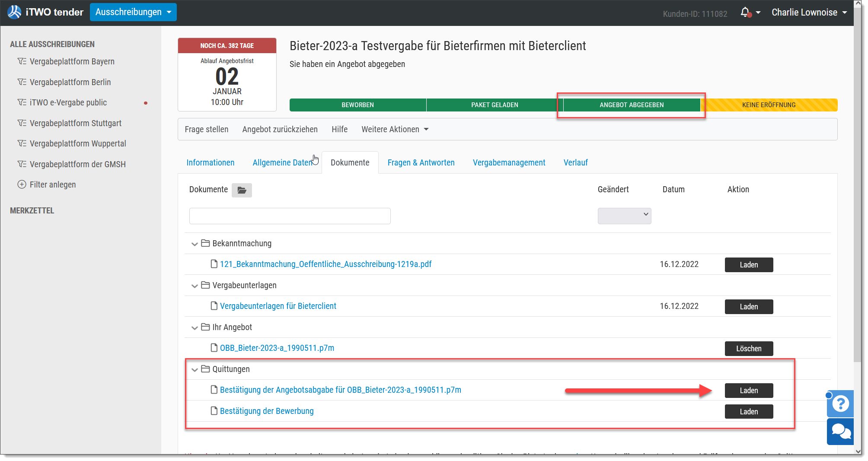Collapse the Bekanntmachung folder

[x=195, y=244]
